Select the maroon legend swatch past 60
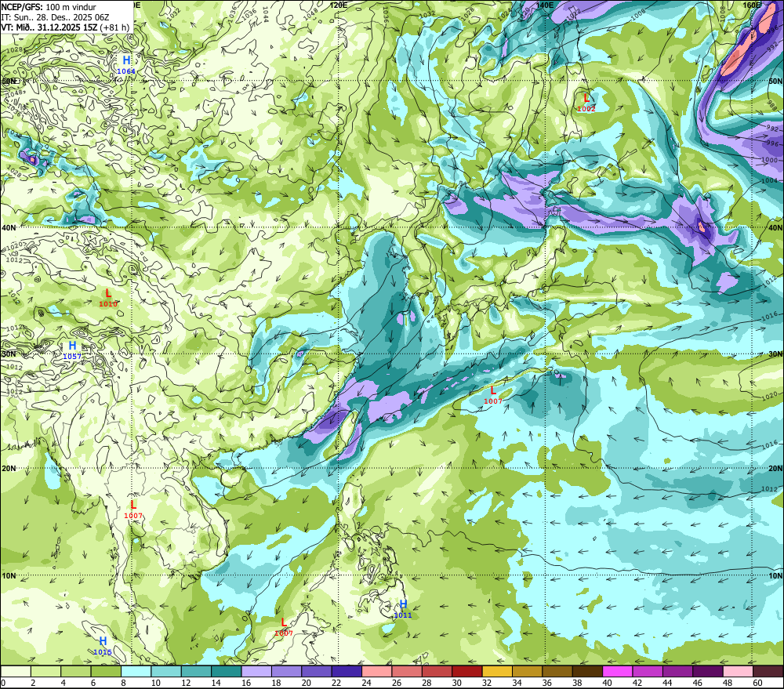Screen dimensions: 784x689 pyautogui.click(x=768, y=671)
